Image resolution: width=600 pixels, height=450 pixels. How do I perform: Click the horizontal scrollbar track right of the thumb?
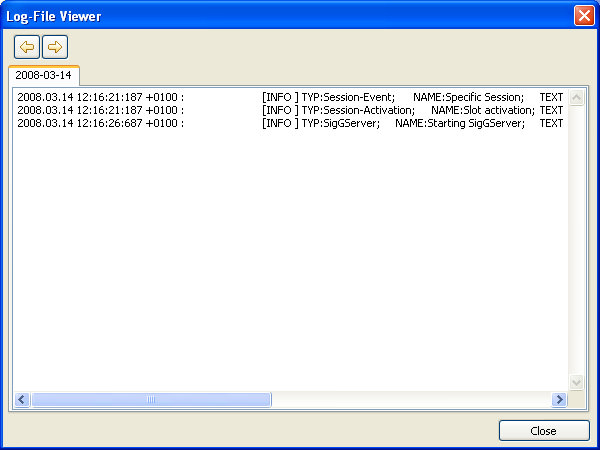pos(410,399)
